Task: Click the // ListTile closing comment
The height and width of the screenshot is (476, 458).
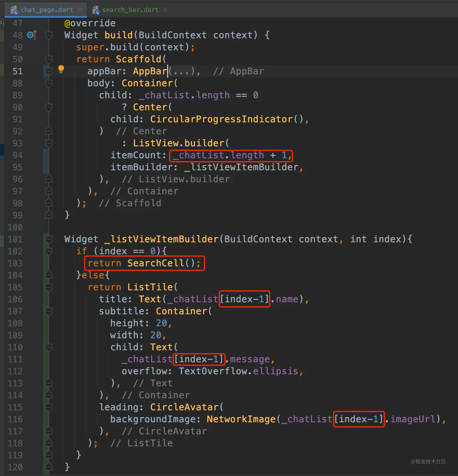Action: click(x=141, y=443)
